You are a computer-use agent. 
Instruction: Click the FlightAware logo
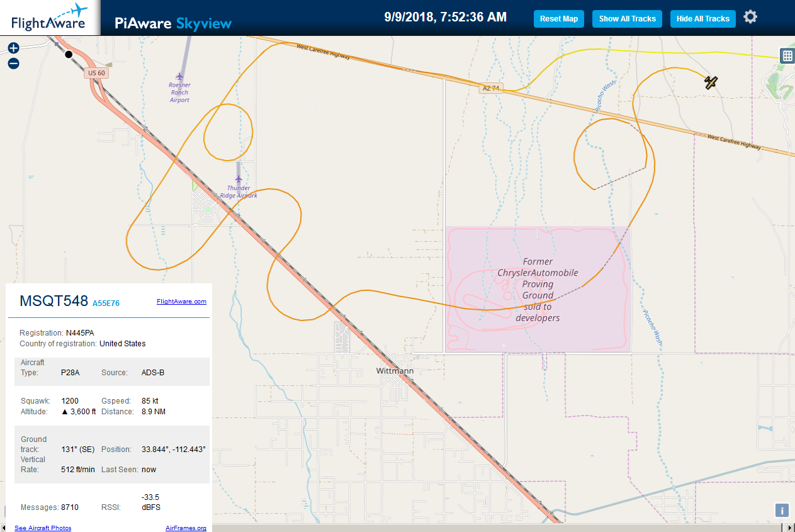point(50,18)
